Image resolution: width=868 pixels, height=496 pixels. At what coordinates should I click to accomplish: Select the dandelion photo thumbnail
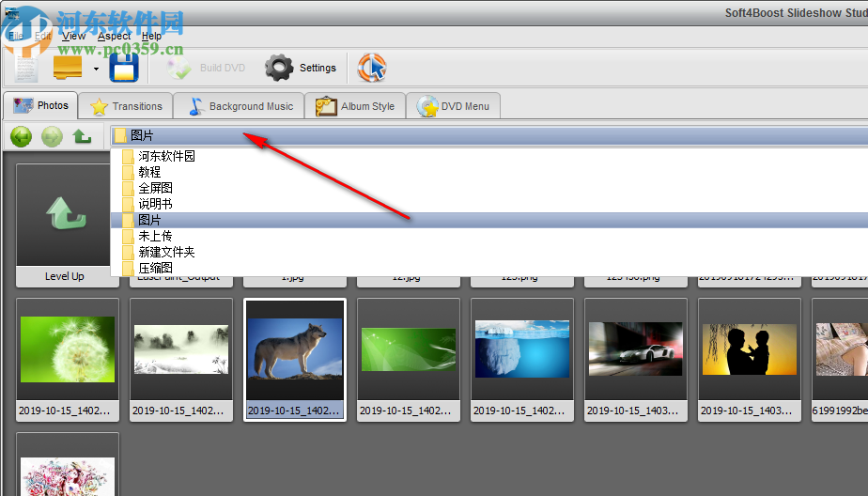(68, 360)
